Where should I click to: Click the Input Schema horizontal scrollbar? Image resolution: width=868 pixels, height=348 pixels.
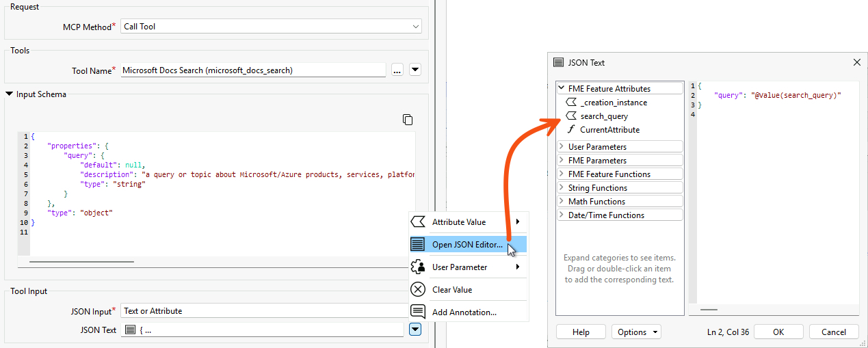(x=82, y=261)
